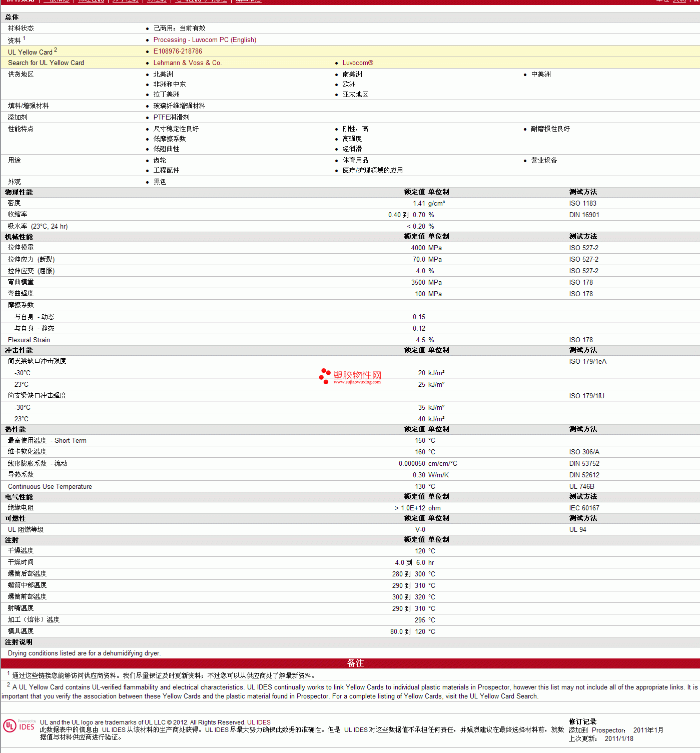Select the DIN 16901 test method
The image size is (700, 753).
pyautogui.click(x=584, y=215)
